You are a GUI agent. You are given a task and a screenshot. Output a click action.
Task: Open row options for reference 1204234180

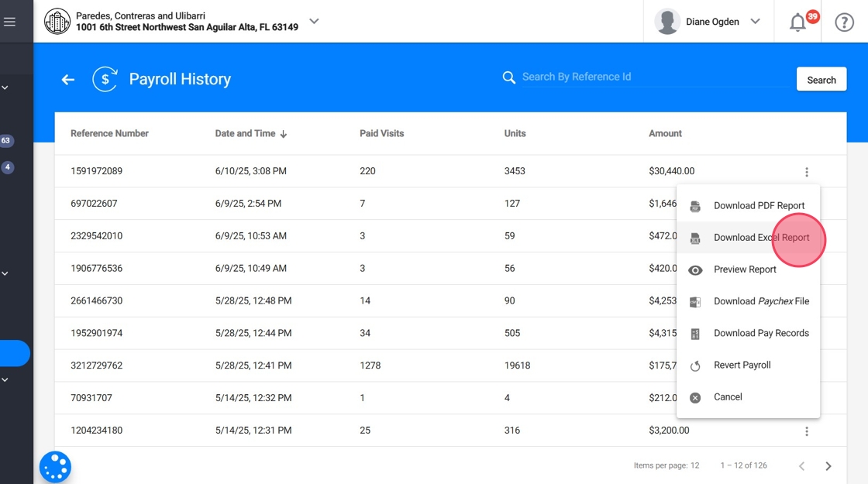click(x=807, y=431)
